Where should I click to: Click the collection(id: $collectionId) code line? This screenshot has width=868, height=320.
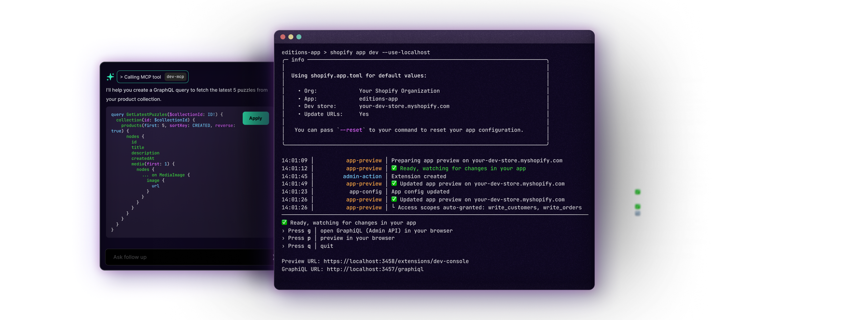click(155, 120)
